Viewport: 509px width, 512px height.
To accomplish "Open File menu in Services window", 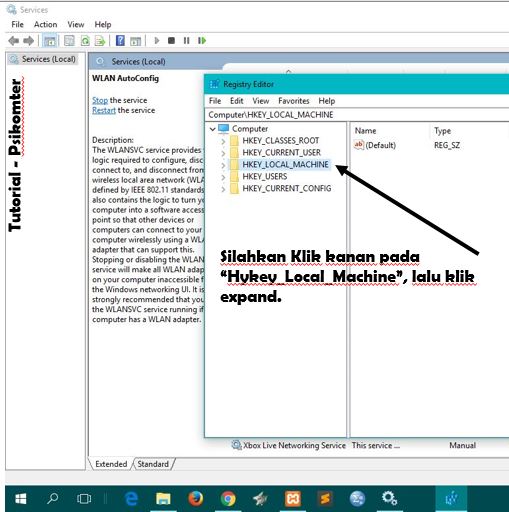I will pyautogui.click(x=17, y=24).
